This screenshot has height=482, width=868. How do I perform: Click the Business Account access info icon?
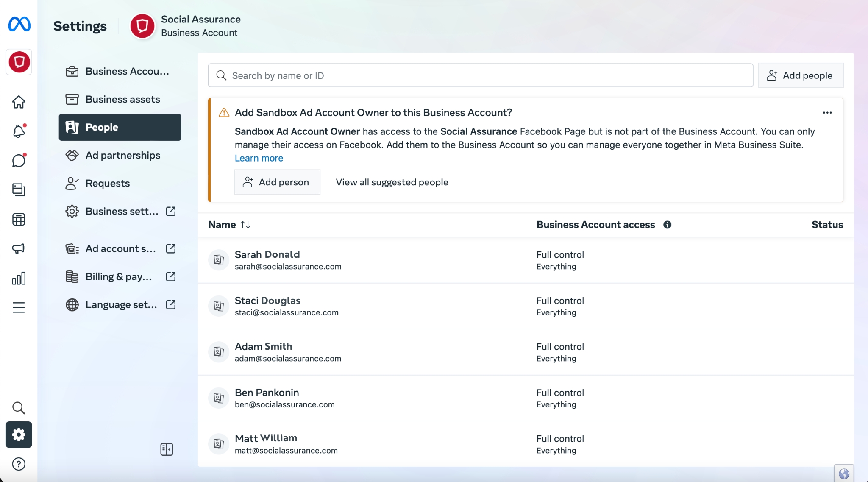[667, 225]
